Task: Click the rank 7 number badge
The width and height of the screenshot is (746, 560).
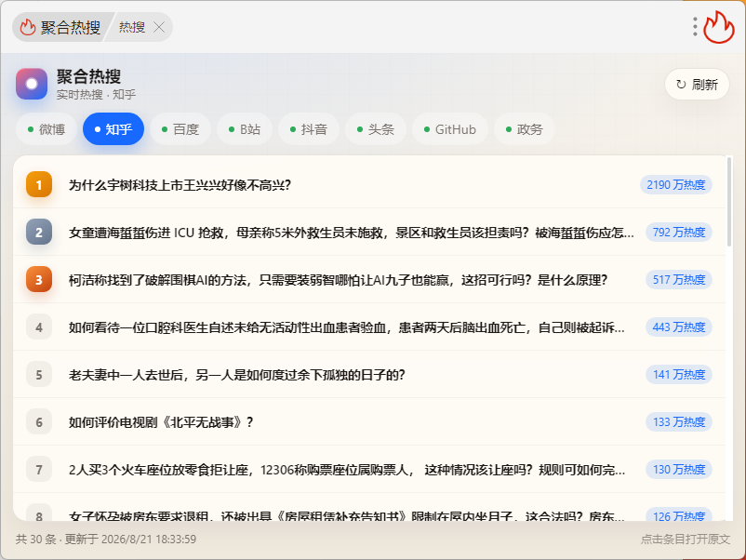Action: click(39, 470)
